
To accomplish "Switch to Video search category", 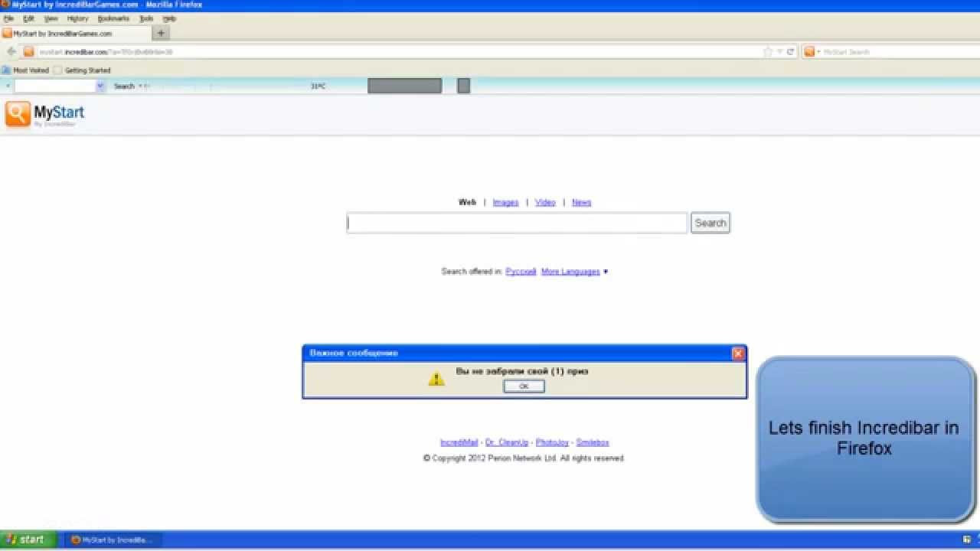I will click(545, 203).
